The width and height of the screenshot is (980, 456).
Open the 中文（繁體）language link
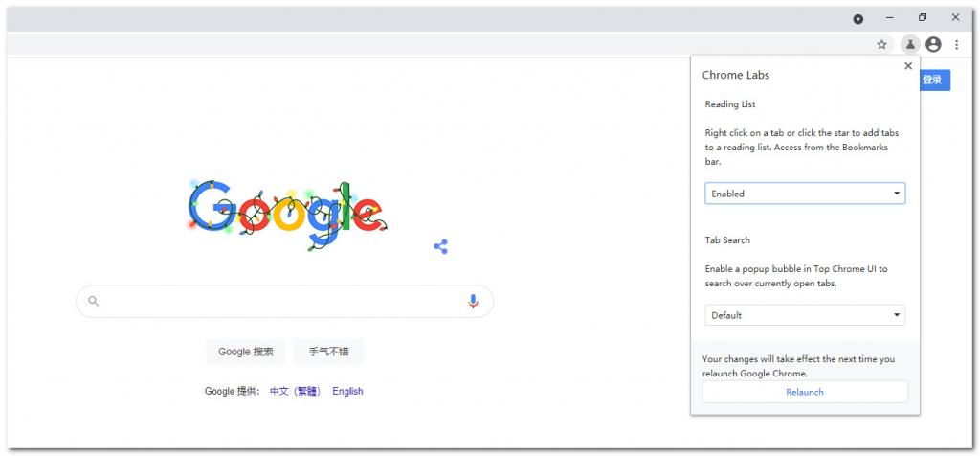tap(295, 391)
